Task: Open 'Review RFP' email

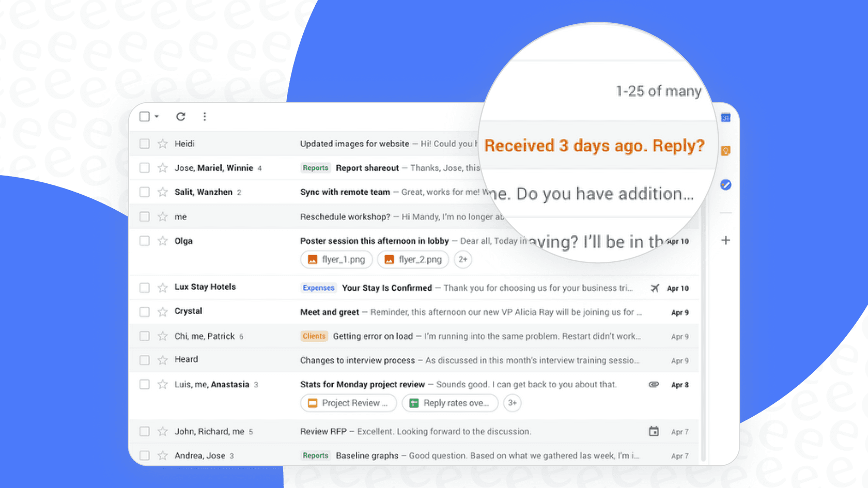Action: tap(323, 431)
